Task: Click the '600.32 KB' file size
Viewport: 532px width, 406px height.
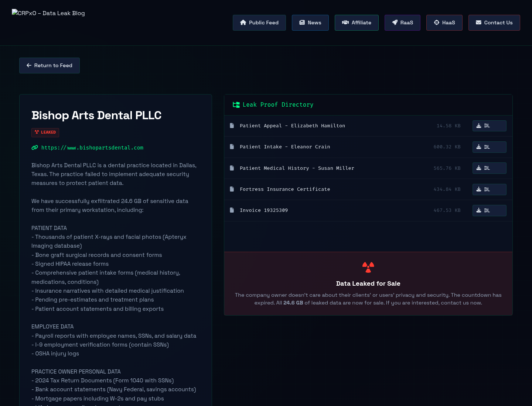Action: [x=447, y=147]
